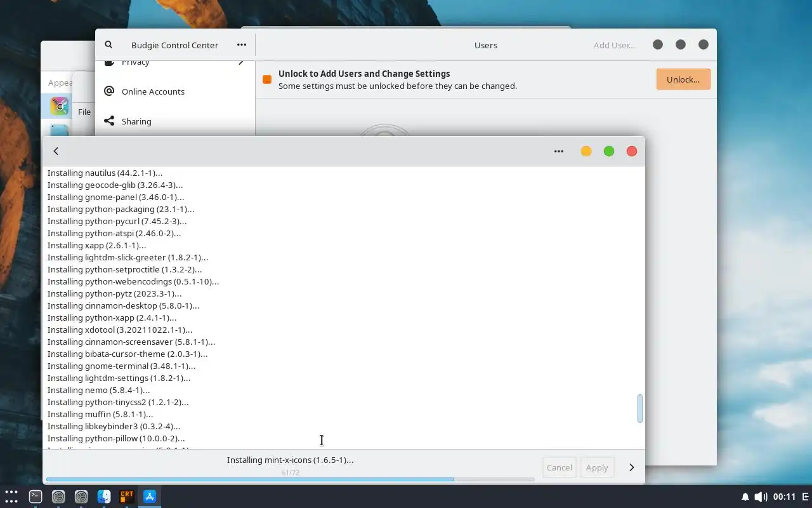
Task: Select 'Installing cinnamon-screensaver (5.8.1-1)...' line
Action: point(131,342)
